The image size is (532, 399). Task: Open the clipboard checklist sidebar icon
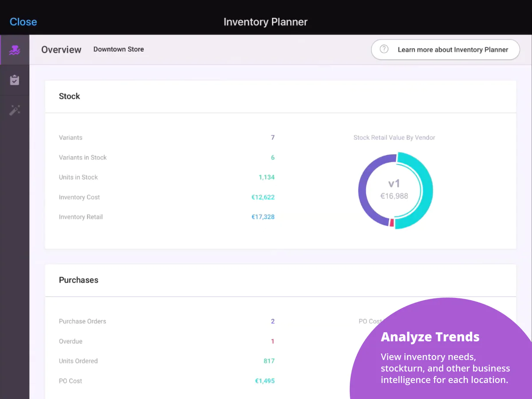pyautogui.click(x=15, y=80)
